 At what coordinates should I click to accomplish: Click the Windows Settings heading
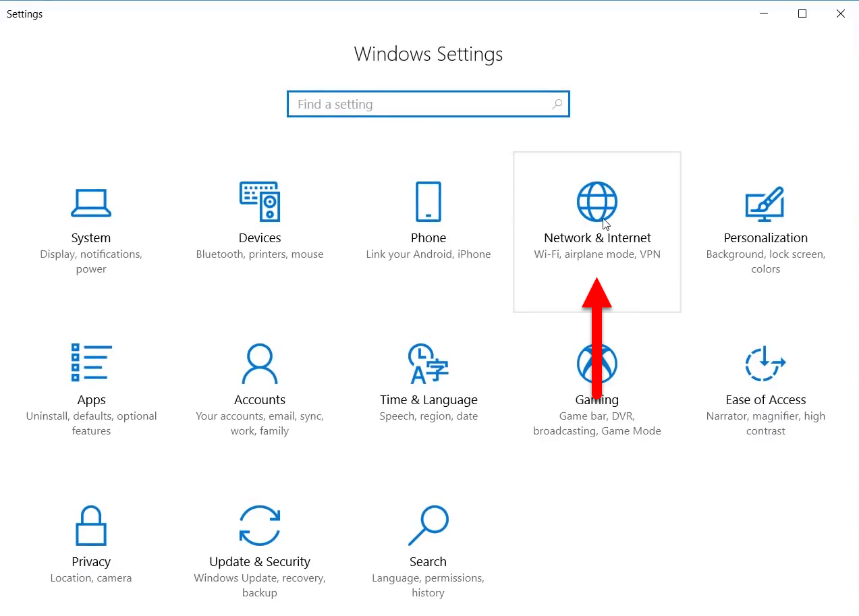coord(428,54)
